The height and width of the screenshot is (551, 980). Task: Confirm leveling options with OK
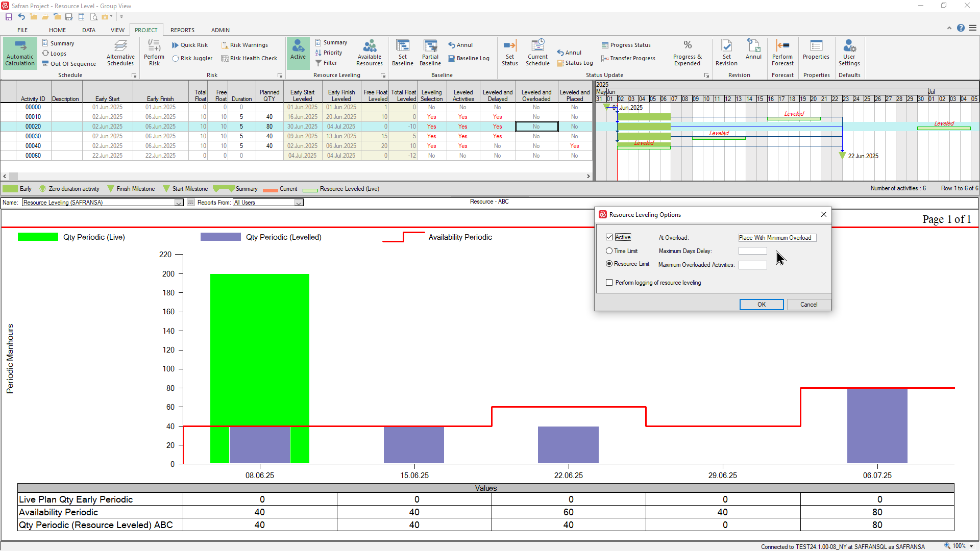tap(761, 305)
